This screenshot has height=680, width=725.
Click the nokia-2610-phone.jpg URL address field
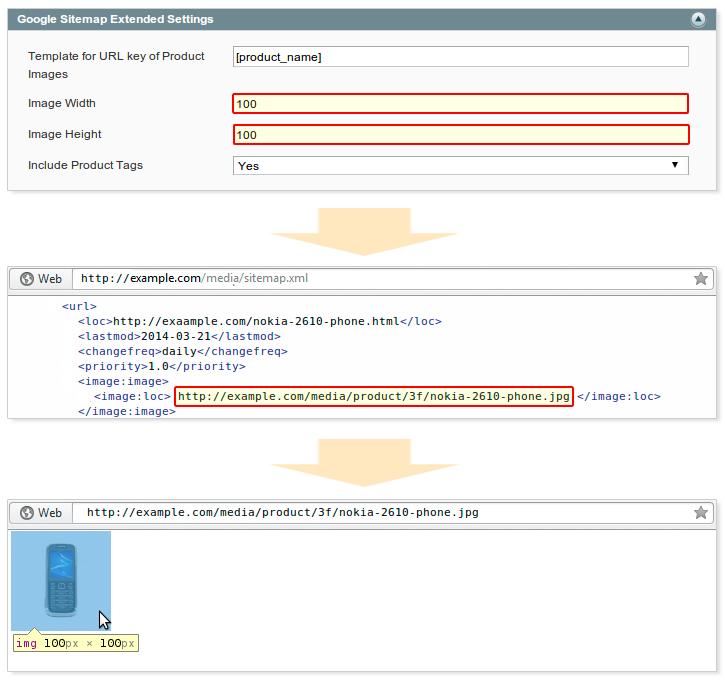point(380,512)
